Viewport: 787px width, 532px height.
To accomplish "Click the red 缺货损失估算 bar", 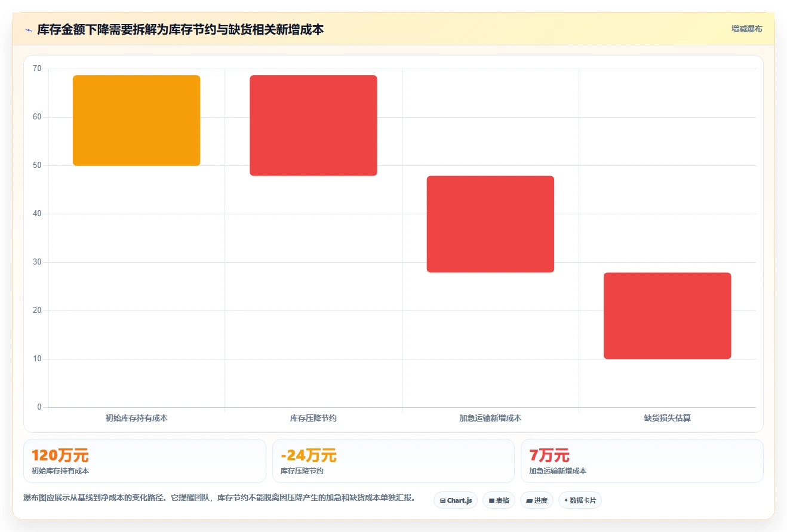I will coord(668,316).
